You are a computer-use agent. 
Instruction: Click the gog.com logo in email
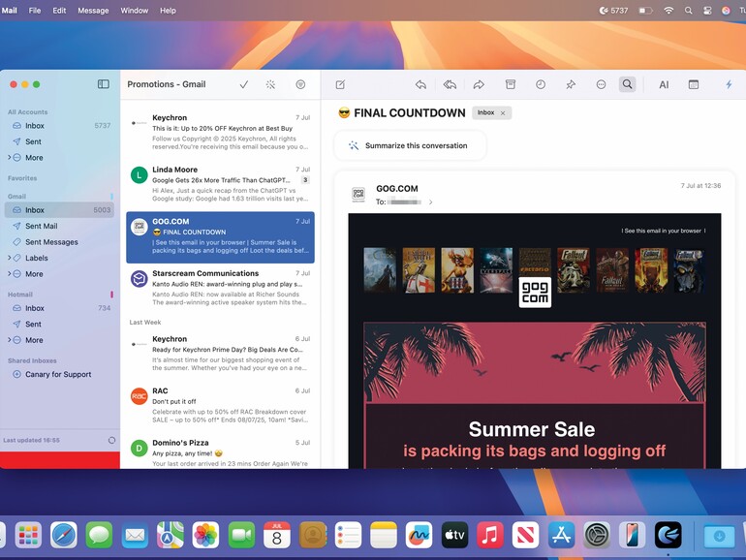535,293
